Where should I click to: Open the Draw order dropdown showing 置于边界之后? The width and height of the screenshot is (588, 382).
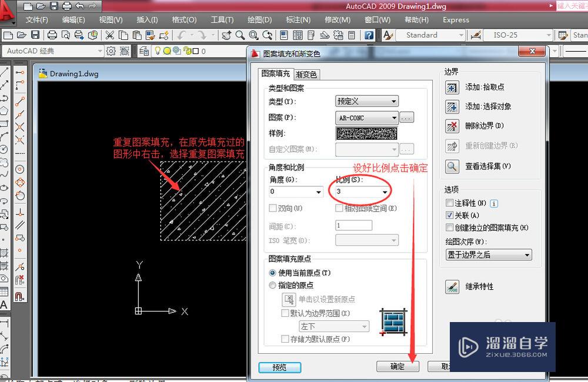[489, 255]
